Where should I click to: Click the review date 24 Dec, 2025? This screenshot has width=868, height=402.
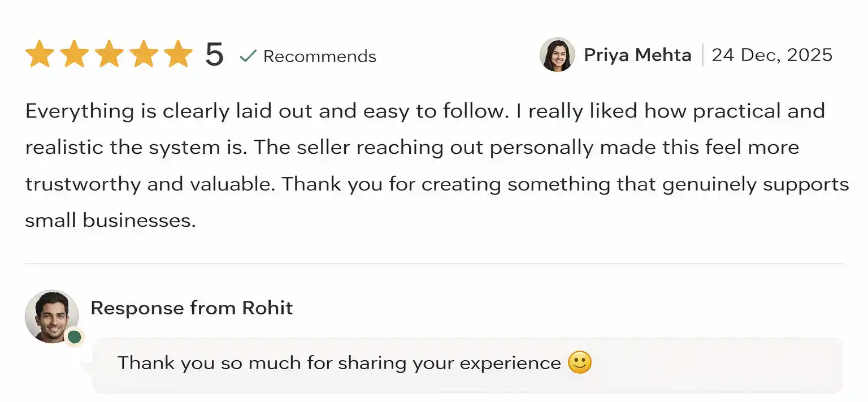click(x=772, y=55)
